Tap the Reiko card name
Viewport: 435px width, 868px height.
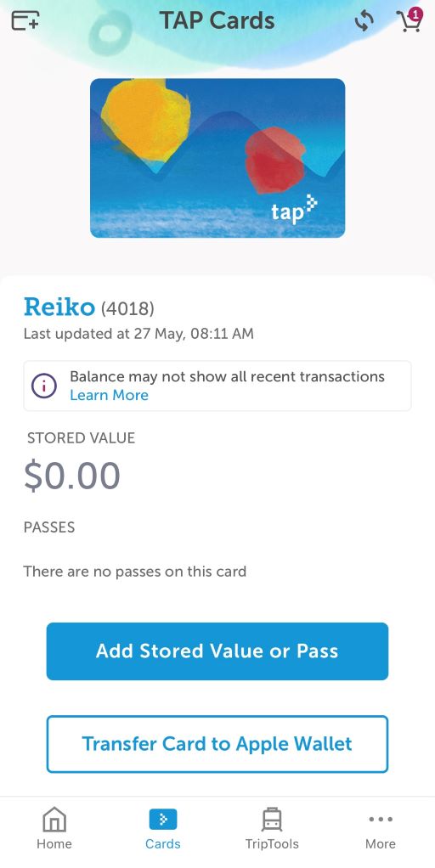coord(59,307)
